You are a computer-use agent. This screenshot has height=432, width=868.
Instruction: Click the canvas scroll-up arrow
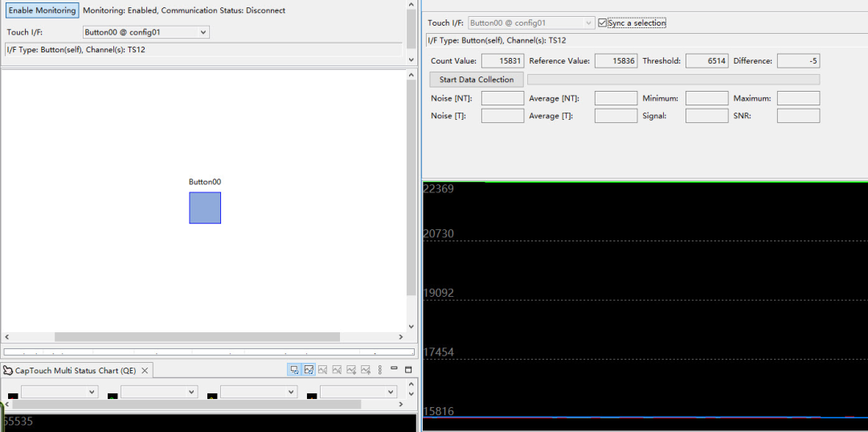[x=411, y=75]
